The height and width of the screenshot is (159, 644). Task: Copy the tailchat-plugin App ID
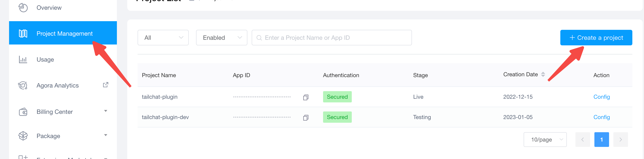pos(305,97)
